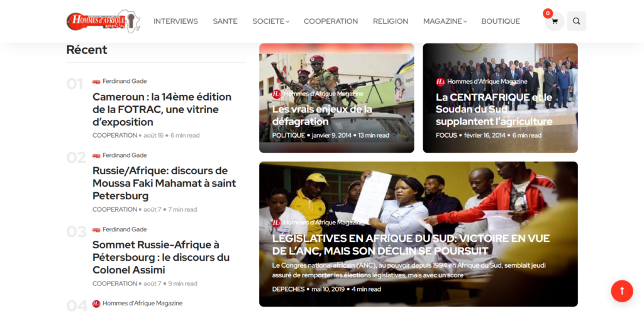Screen dimensions: 644x313
Task: Open the shopping cart icon
Action: (x=555, y=21)
